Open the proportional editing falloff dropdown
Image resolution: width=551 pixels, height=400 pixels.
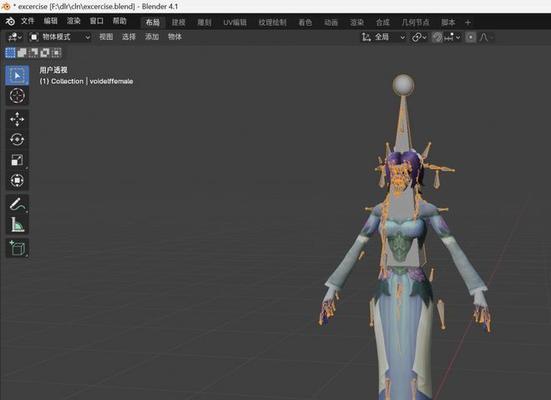tap(486, 37)
